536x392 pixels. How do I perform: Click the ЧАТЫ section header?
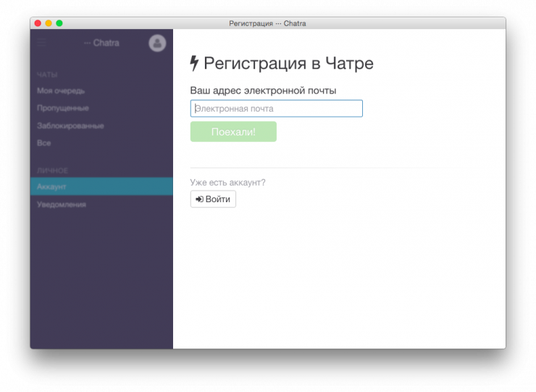pos(47,75)
